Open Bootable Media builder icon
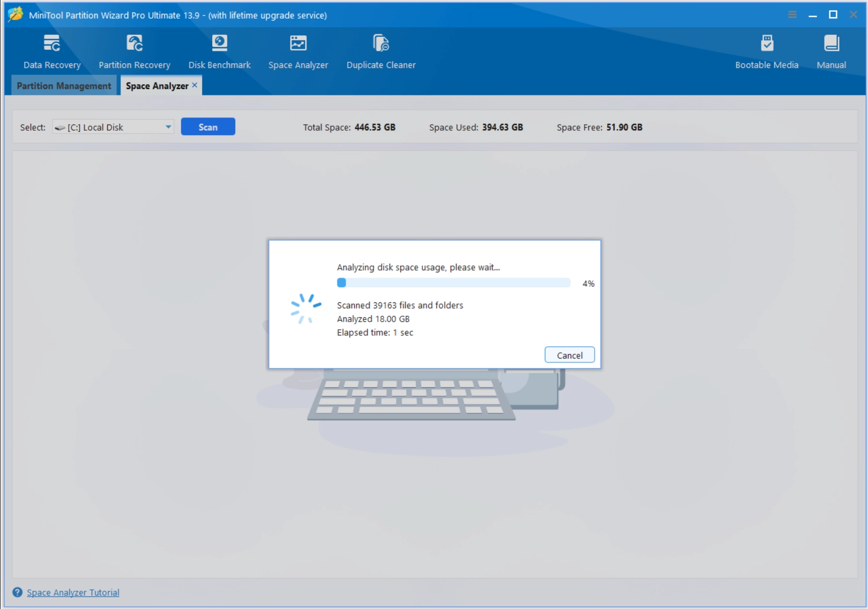The image size is (868, 609). [x=767, y=43]
